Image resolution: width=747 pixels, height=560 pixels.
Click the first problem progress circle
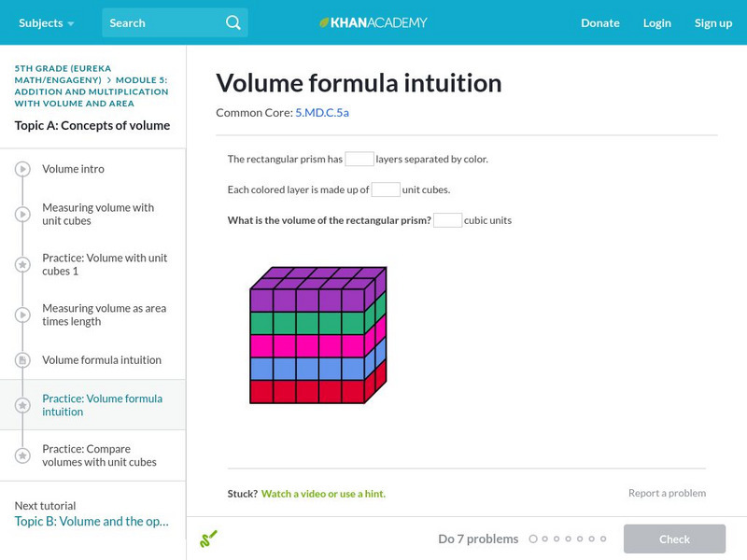coord(533,539)
